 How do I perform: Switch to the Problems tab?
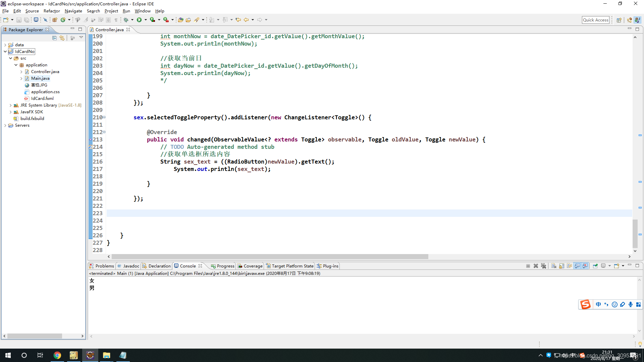click(102, 266)
